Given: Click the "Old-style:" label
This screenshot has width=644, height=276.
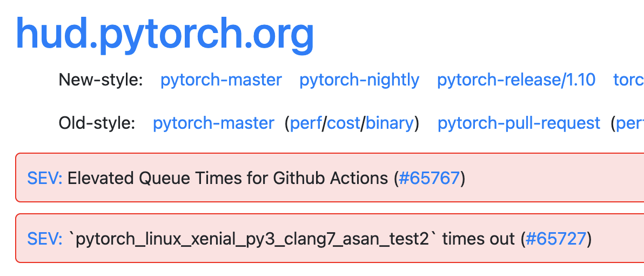Looking at the screenshot, I should click(x=97, y=123).
